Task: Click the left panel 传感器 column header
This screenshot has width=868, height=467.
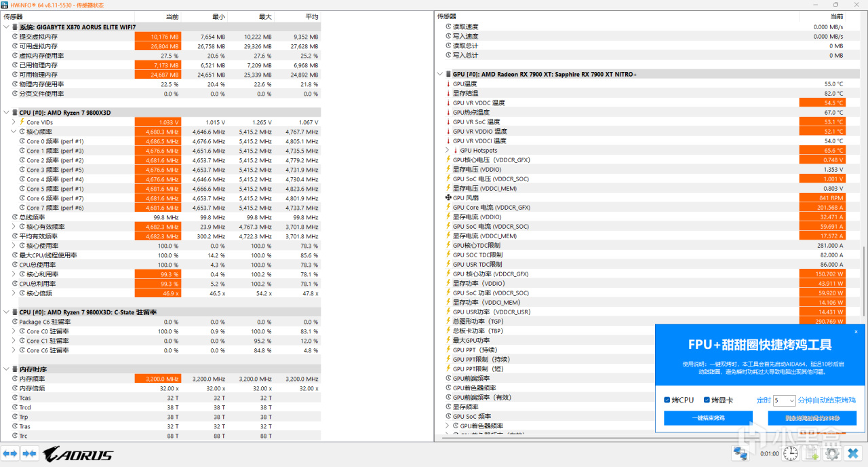Action: click(67, 16)
